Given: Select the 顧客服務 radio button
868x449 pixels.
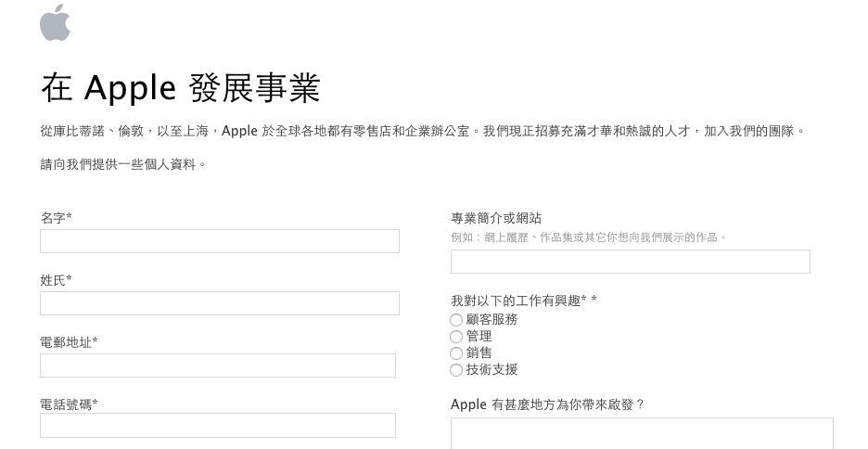Looking at the screenshot, I should [x=456, y=320].
